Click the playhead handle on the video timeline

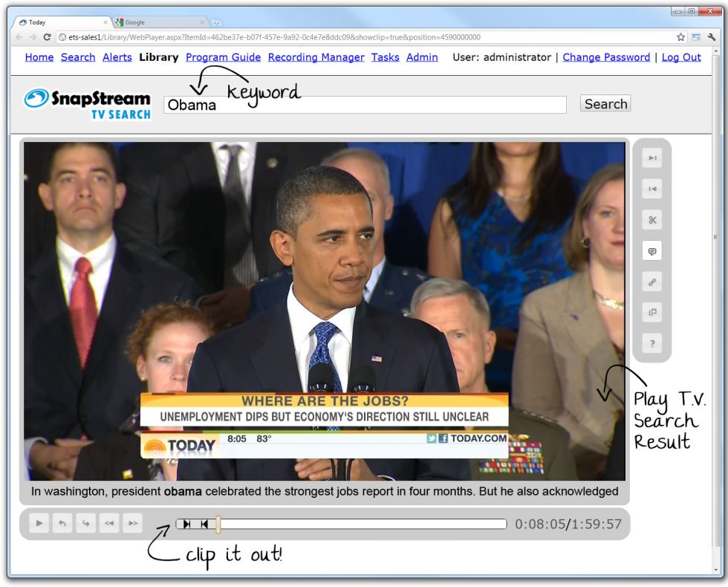[218, 525]
